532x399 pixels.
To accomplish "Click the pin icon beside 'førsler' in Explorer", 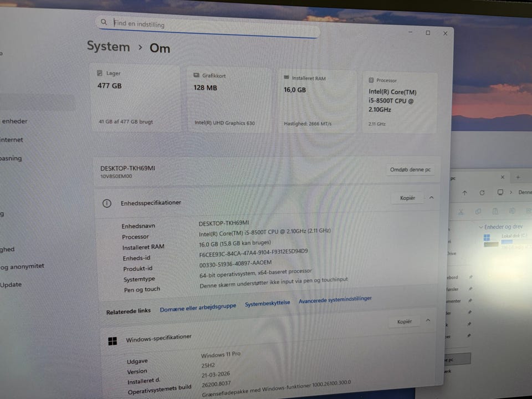I will (x=470, y=289).
